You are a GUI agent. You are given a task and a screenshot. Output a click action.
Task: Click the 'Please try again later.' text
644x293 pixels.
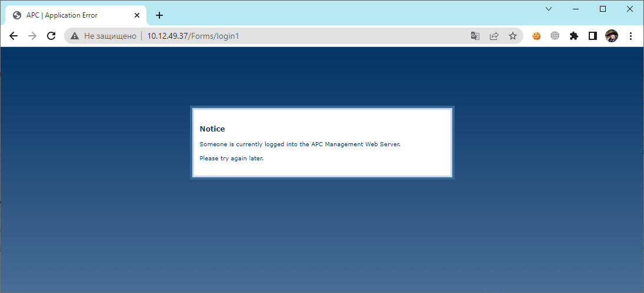pyautogui.click(x=232, y=158)
